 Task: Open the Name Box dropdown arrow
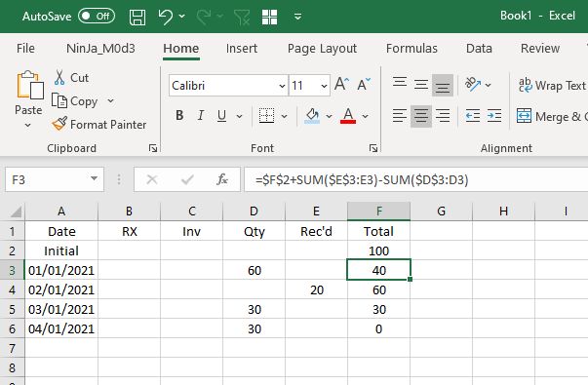(95, 179)
